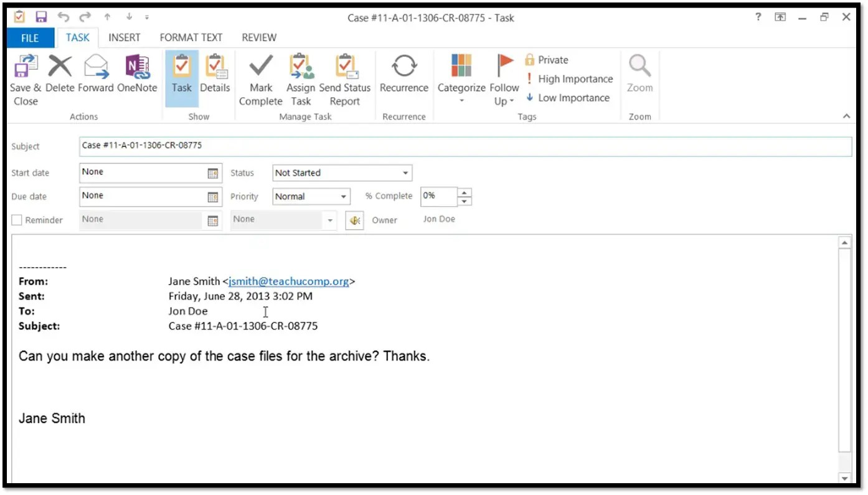Switch to the INSERT tab
This screenshot has width=868, height=495.
coord(124,37)
